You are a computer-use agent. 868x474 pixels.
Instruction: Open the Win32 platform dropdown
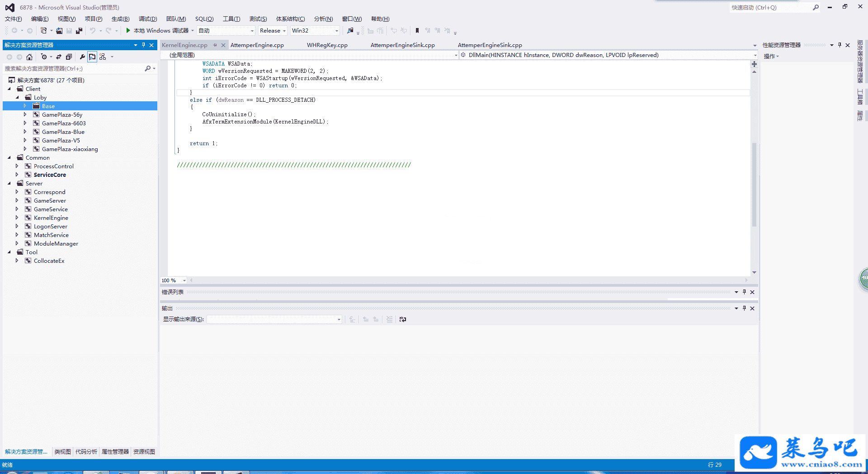pyautogui.click(x=315, y=31)
